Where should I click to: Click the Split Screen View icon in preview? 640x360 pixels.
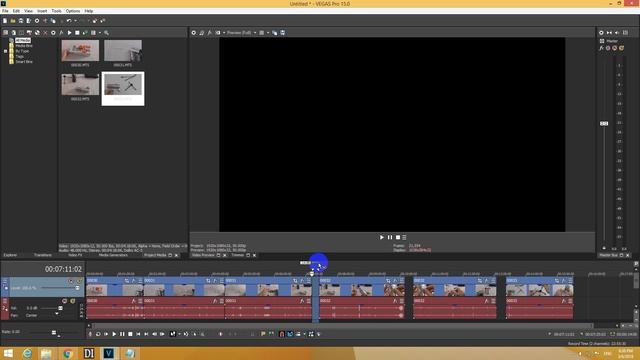pos(218,33)
